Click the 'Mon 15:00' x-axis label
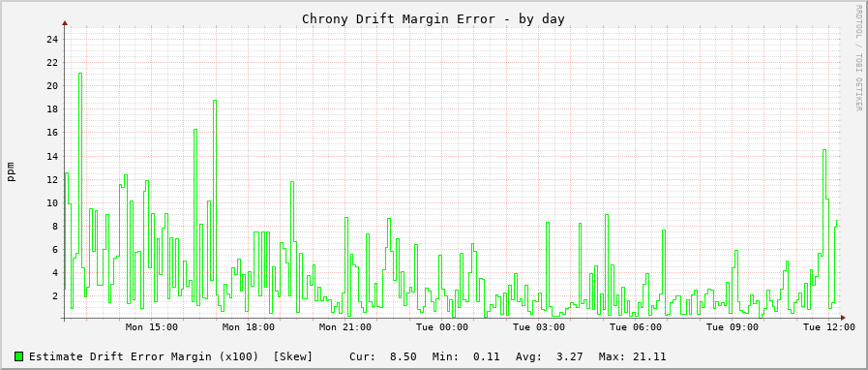Image resolution: width=868 pixels, height=370 pixels. [152, 327]
